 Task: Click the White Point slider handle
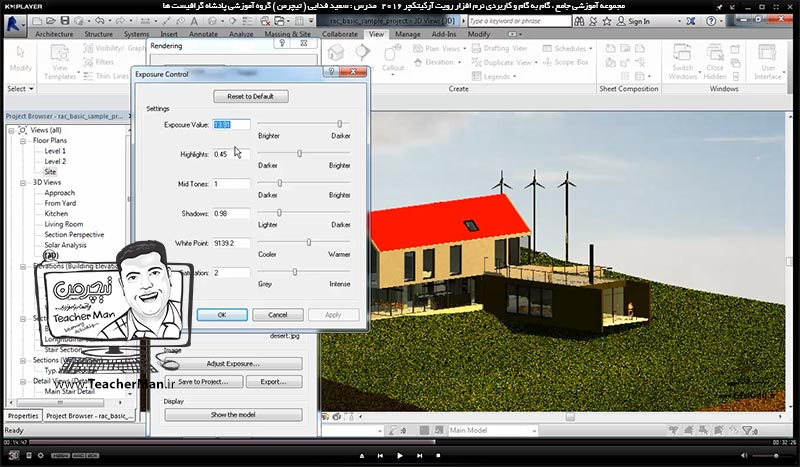coord(309,242)
